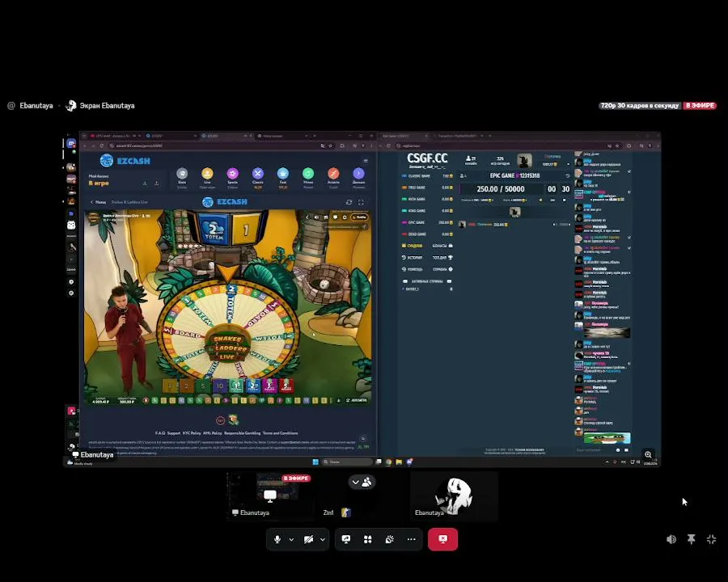Select the Ebanutaya avatar participant tile
The width and height of the screenshot is (728, 582).
[454, 496]
